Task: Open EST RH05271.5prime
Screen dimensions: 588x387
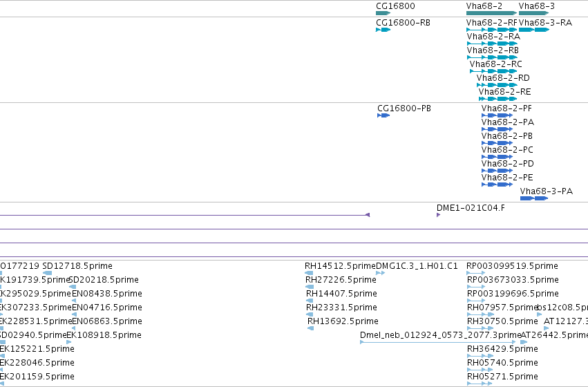Action: point(502,377)
